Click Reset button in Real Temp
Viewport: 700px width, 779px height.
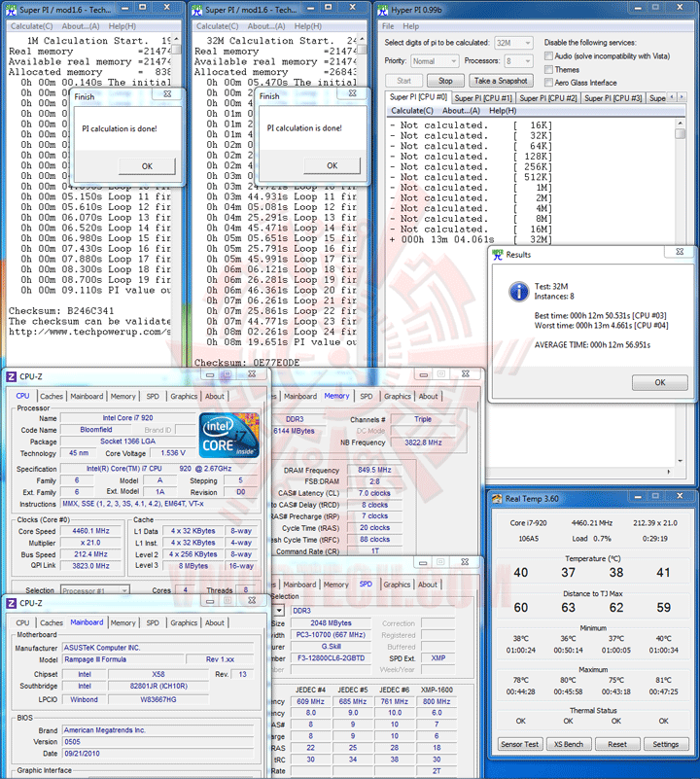pyautogui.click(x=617, y=744)
